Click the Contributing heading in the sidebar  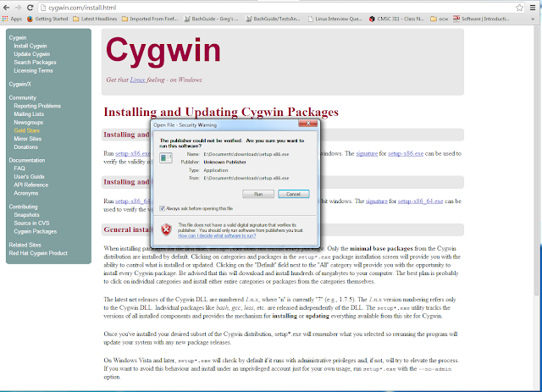tap(23, 207)
